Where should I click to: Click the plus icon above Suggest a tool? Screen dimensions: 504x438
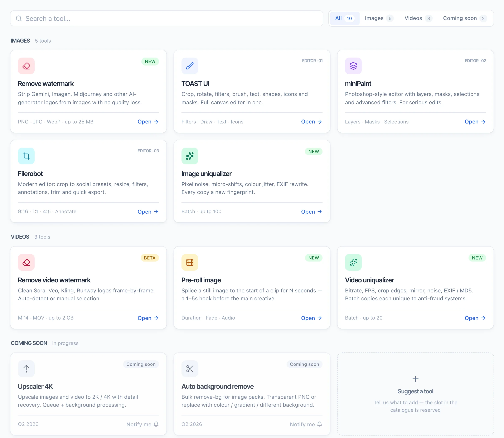(x=415, y=379)
